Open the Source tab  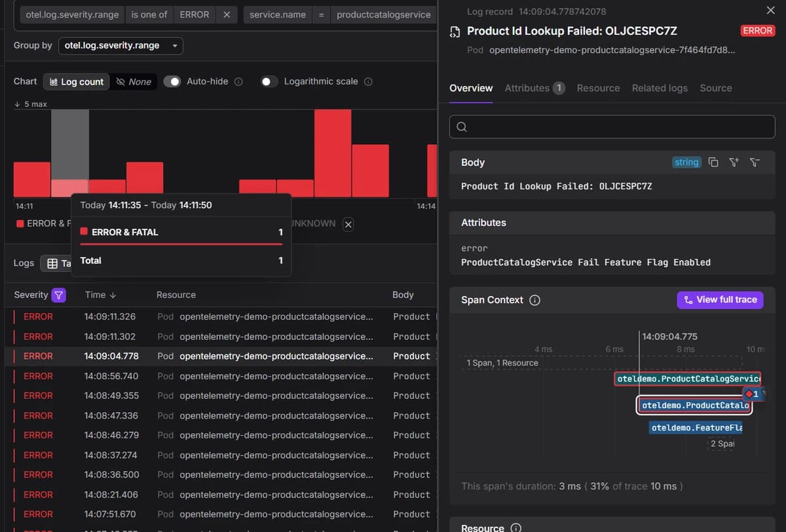[716, 88]
